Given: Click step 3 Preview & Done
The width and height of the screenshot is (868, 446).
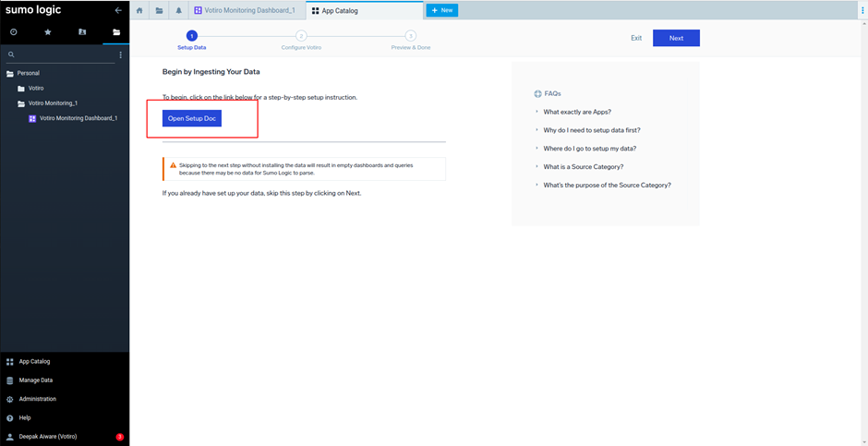Looking at the screenshot, I should point(410,41).
